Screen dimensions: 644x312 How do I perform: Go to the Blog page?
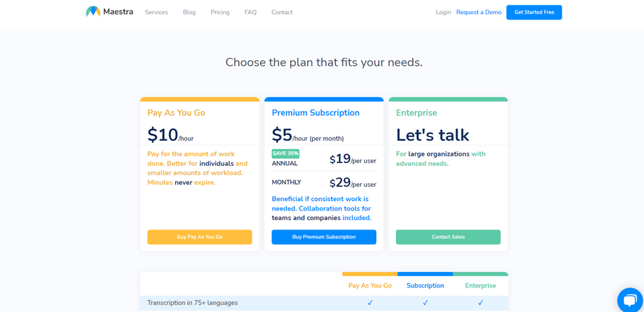click(189, 12)
